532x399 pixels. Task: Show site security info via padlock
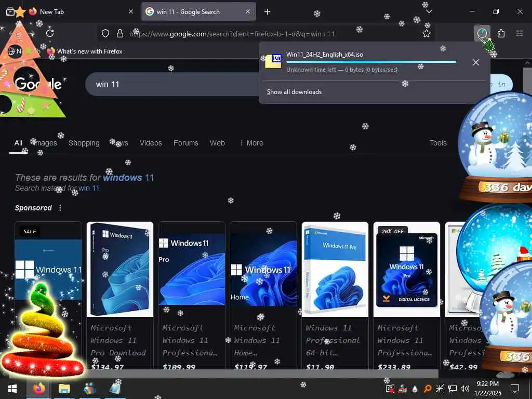[x=120, y=34]
